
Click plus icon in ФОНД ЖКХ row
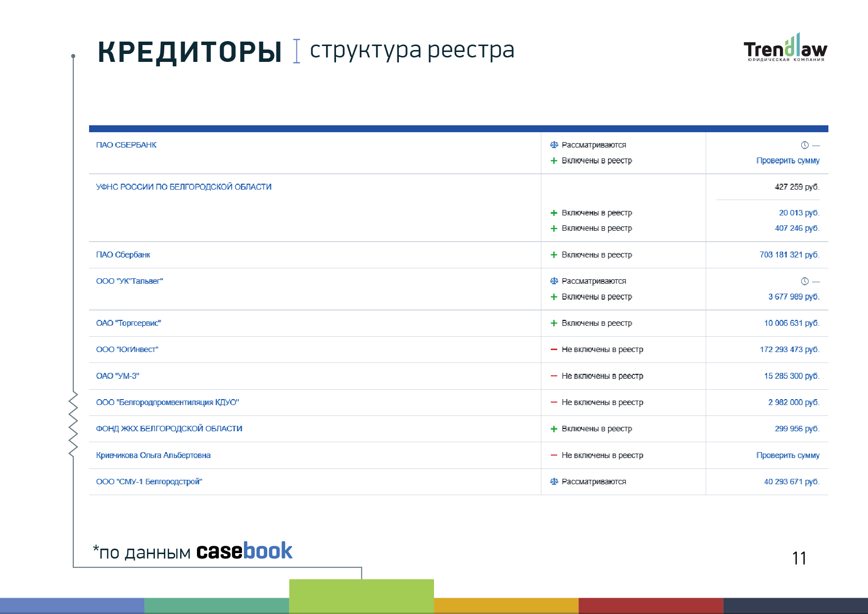554,429
